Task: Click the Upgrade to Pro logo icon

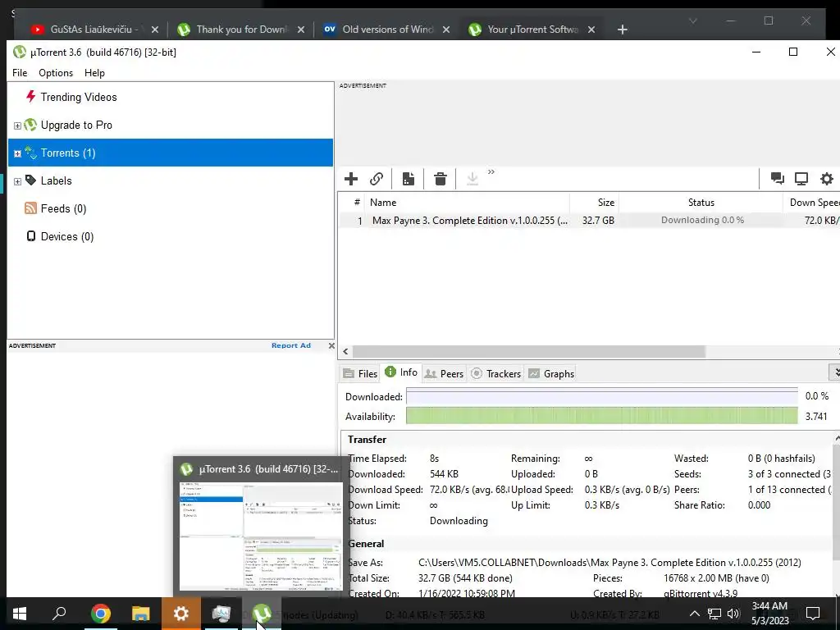Action: click(31, 125)
